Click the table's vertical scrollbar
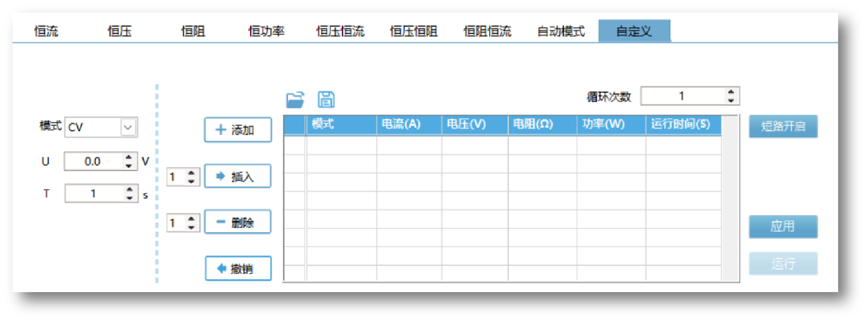This screenshot has height=322, width=868. click(x=730, y=198)
